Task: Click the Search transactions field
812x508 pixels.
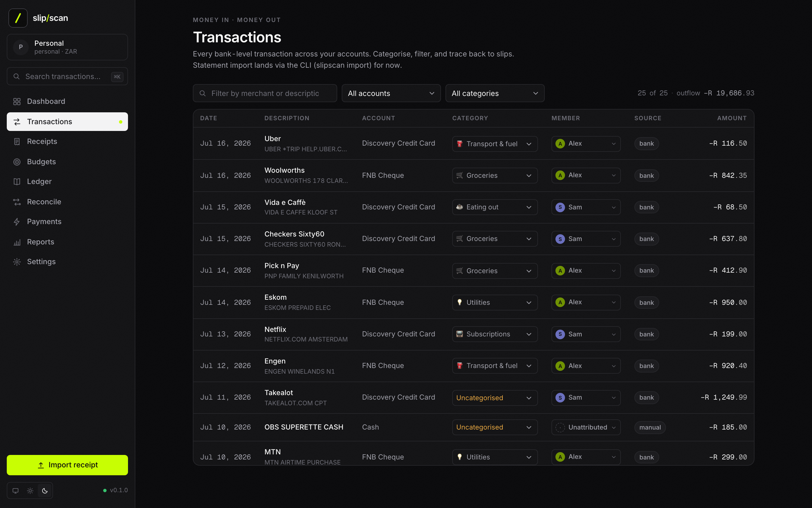Action: tap(67, 76)
